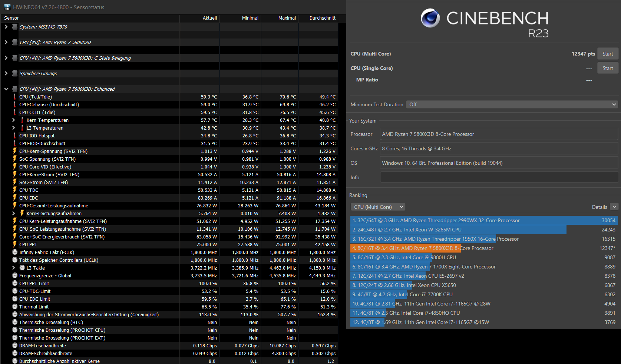Image resolution: width=621 pixels, height=364 pixels.
Task: Open the CPU (Multi Core) ranking dropdown
Action: (x=378, y=207)
